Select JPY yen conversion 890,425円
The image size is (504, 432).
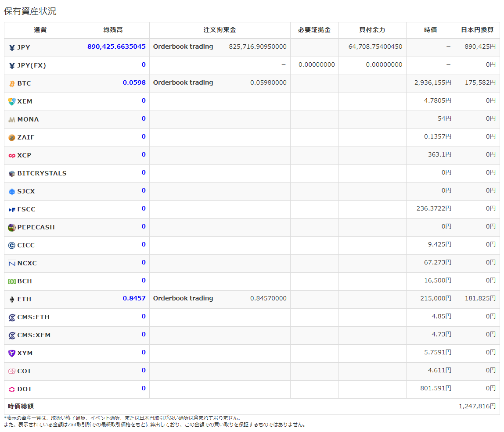tap(480, 46)
